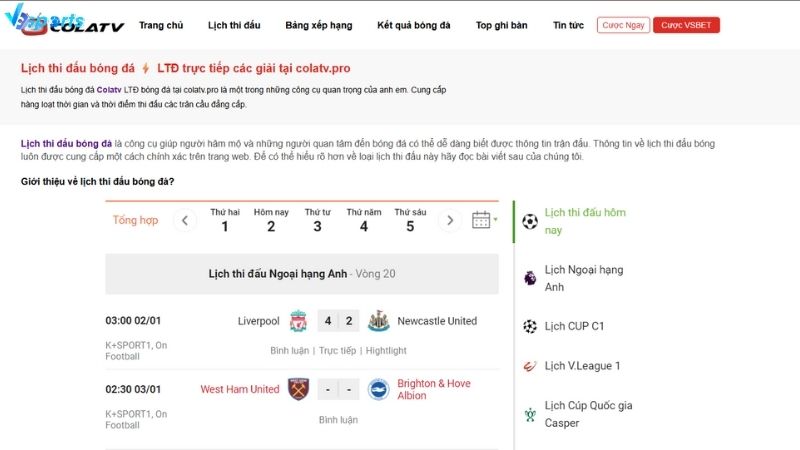Click the Cược Ngay button

click(623, 25)
